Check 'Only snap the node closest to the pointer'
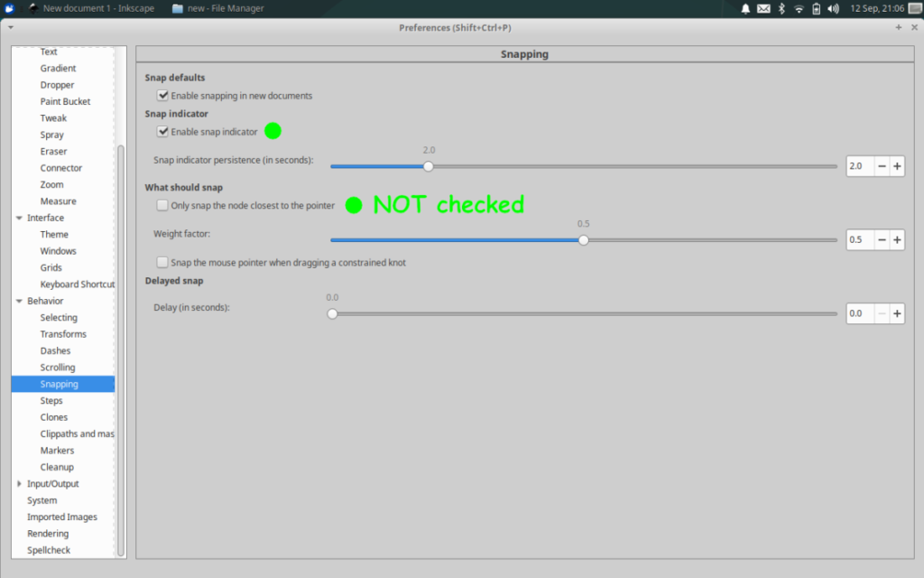This screenshot has height=578, width=924. pyautogui.click(x=162, y=206)
